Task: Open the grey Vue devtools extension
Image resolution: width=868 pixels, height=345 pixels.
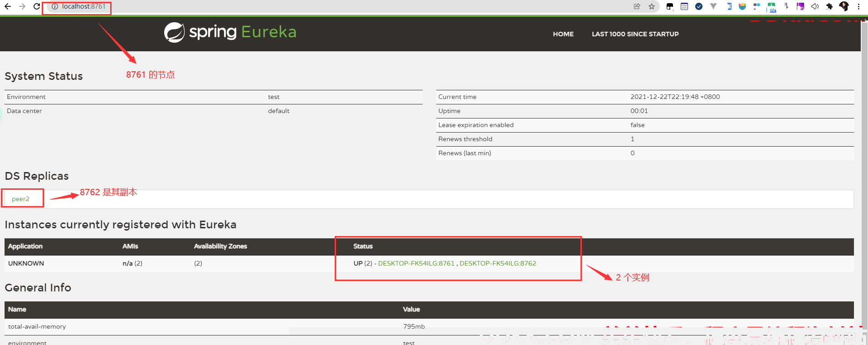Action: pyautogui.click(x=713, y=6)
